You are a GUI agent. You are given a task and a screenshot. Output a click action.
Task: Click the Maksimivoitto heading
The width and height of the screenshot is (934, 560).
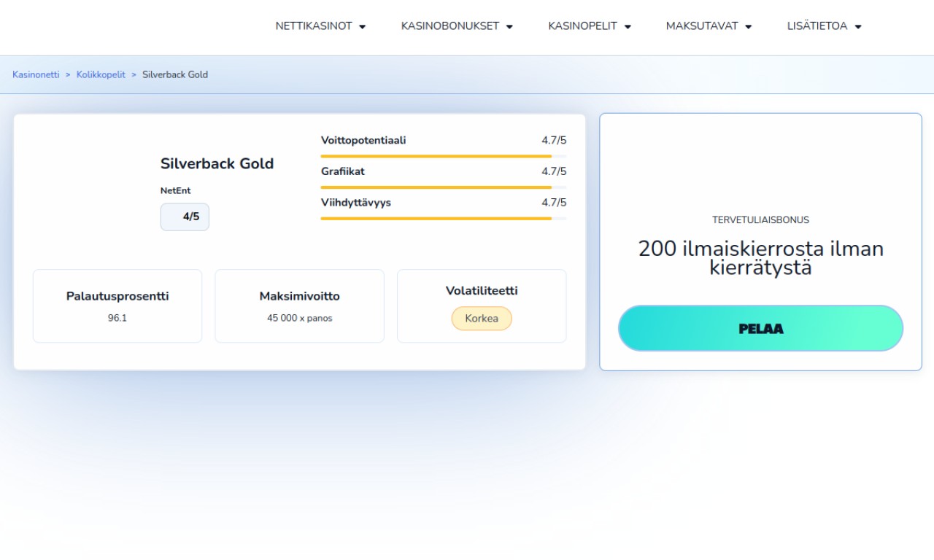(x=299, y=296)
